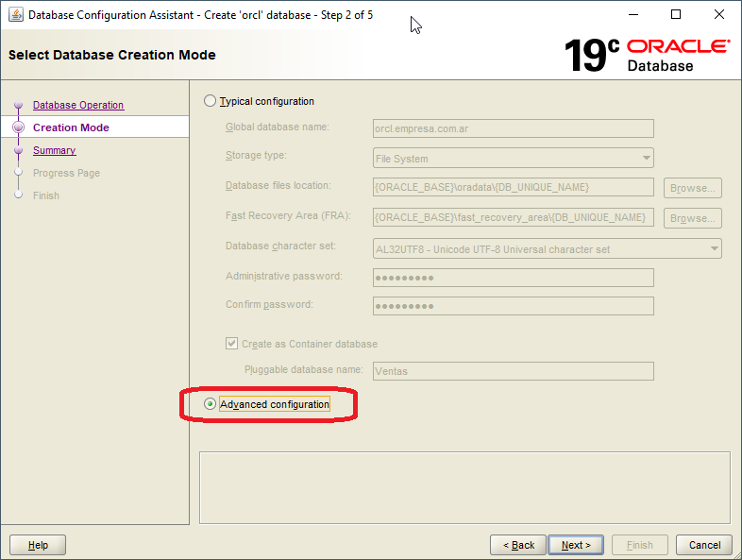Select the Advanced configuration radio button

[x=210, y=404]
